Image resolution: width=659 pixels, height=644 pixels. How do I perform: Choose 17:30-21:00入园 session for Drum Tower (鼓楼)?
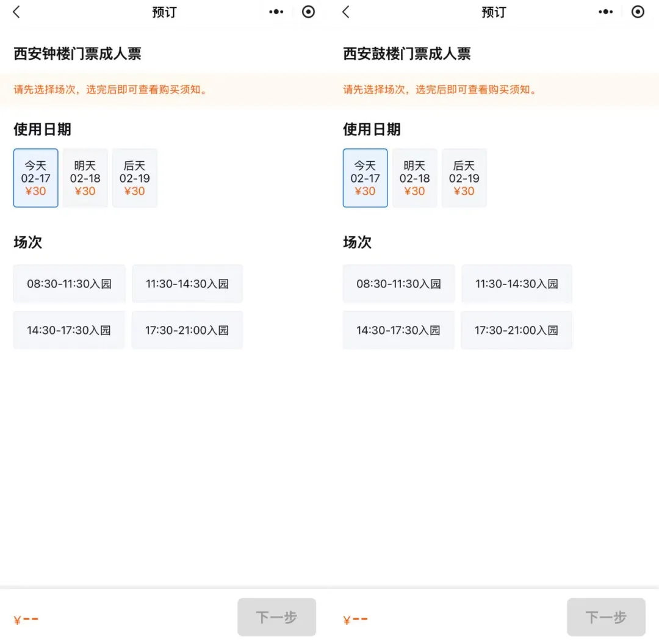coord(517,330)
